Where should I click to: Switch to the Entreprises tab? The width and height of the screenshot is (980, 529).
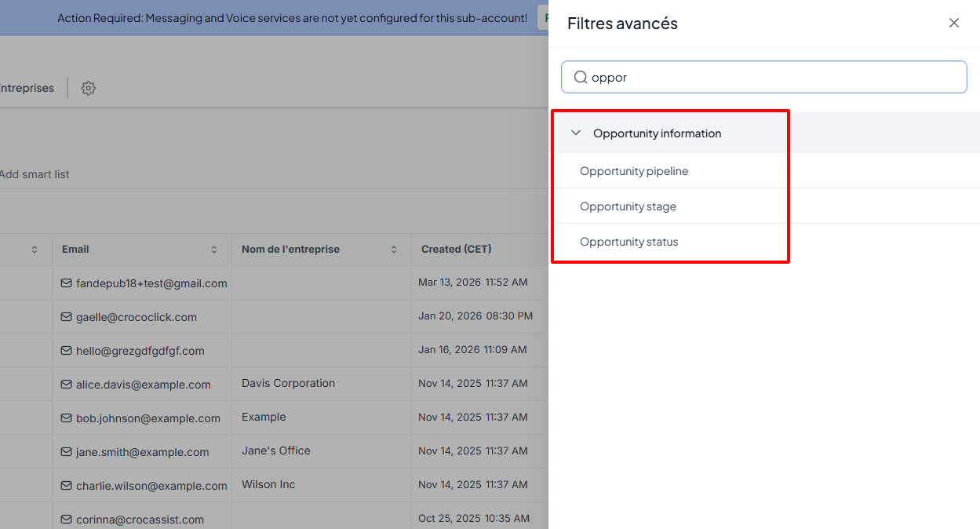(x=27, y=89)
